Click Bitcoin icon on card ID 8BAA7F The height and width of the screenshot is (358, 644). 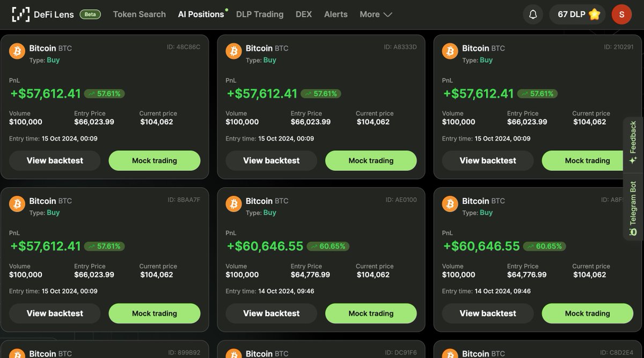point(17,204)
